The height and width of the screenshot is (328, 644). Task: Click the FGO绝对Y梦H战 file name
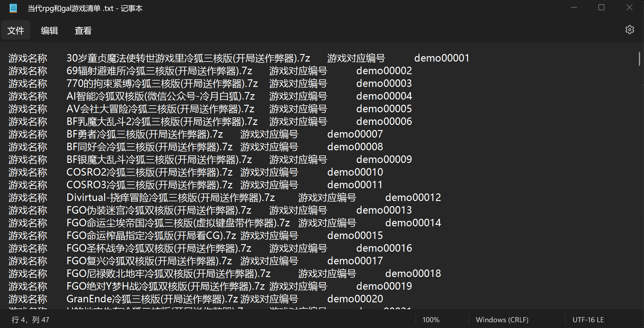pyautogui.click(x=166, y=286)
